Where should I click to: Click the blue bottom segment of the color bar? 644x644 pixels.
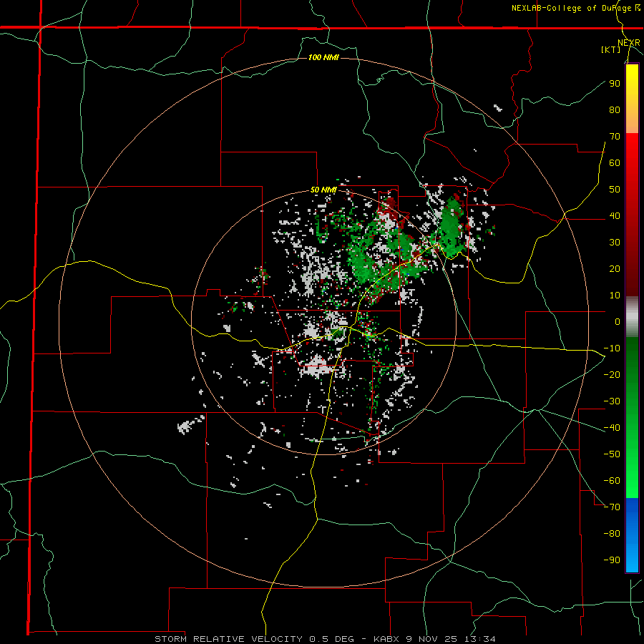(x=632, y=535)
